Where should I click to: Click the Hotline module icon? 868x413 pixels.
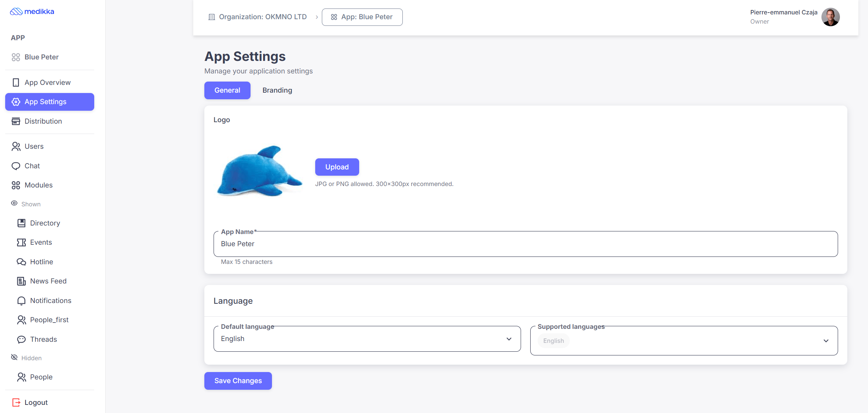pos(21,262)
